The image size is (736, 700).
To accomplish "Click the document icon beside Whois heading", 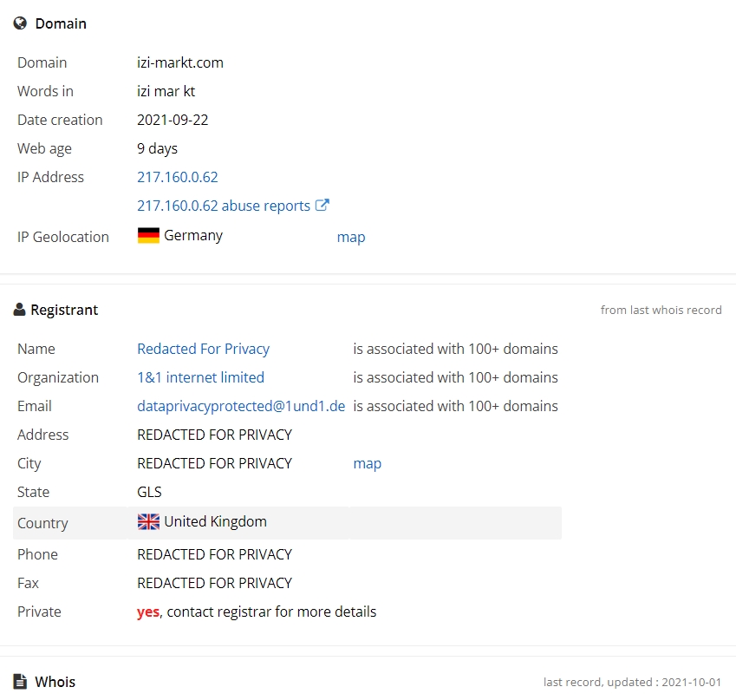I will 20,681.
